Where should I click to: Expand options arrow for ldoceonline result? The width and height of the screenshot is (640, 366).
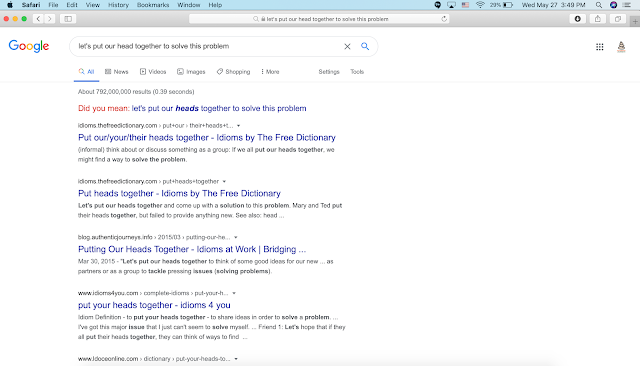236,359
